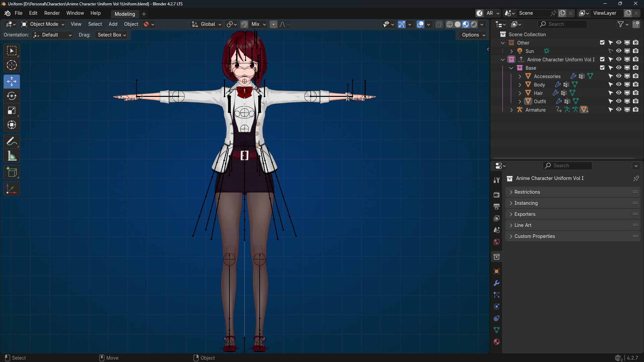
Task: Open the World properties tab
Action: [x=497, y=242]
